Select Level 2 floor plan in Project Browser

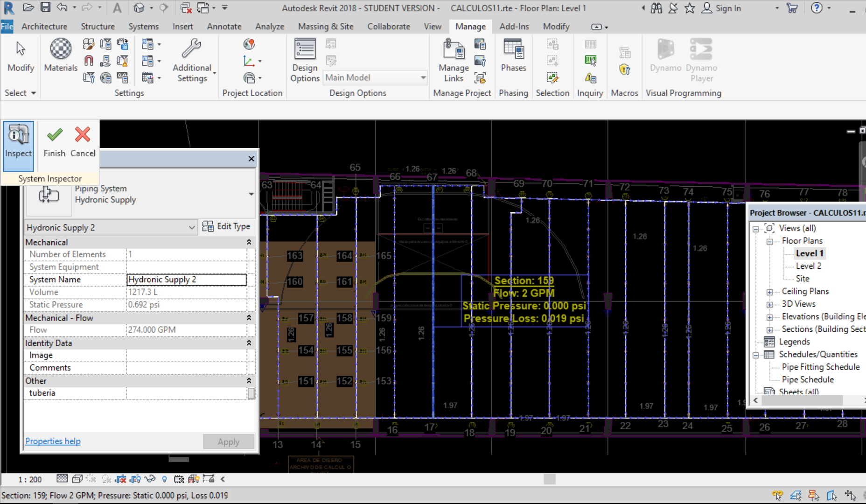pyautogui.click(x=808, y=266)
